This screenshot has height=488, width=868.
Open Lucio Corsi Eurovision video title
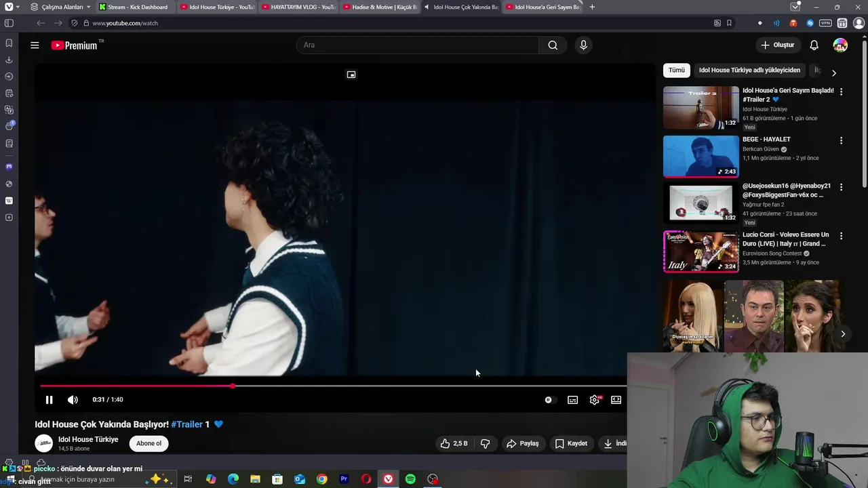pos(785,239)
